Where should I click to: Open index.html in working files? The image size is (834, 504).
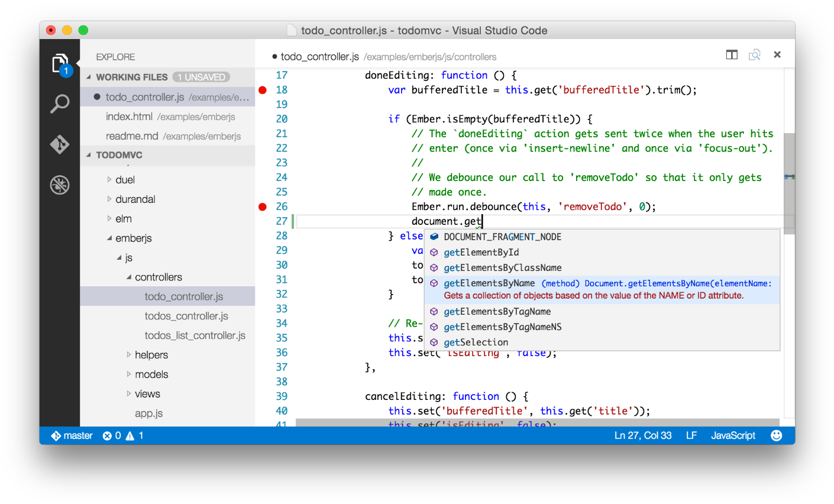point(167,117)
